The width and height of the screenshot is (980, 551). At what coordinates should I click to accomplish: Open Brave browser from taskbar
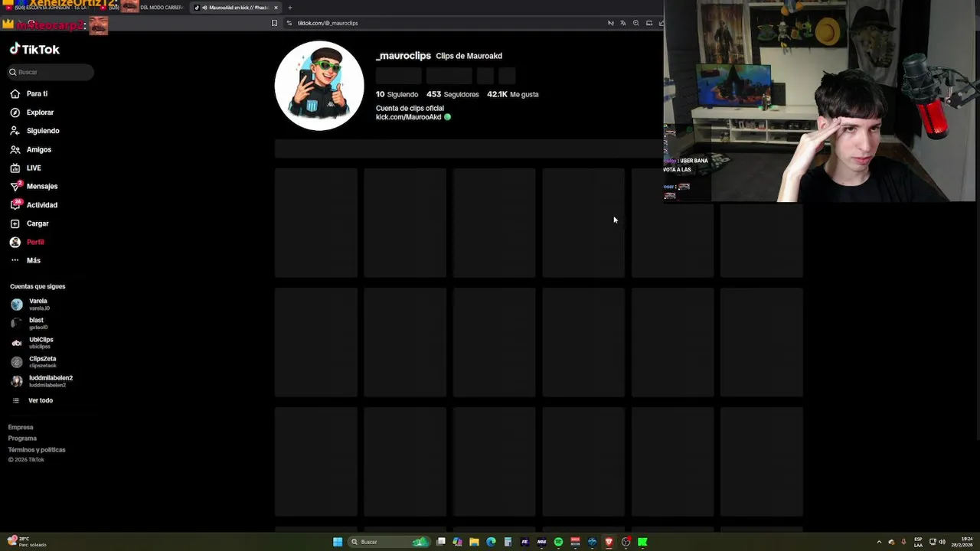[x=609, y=542]
